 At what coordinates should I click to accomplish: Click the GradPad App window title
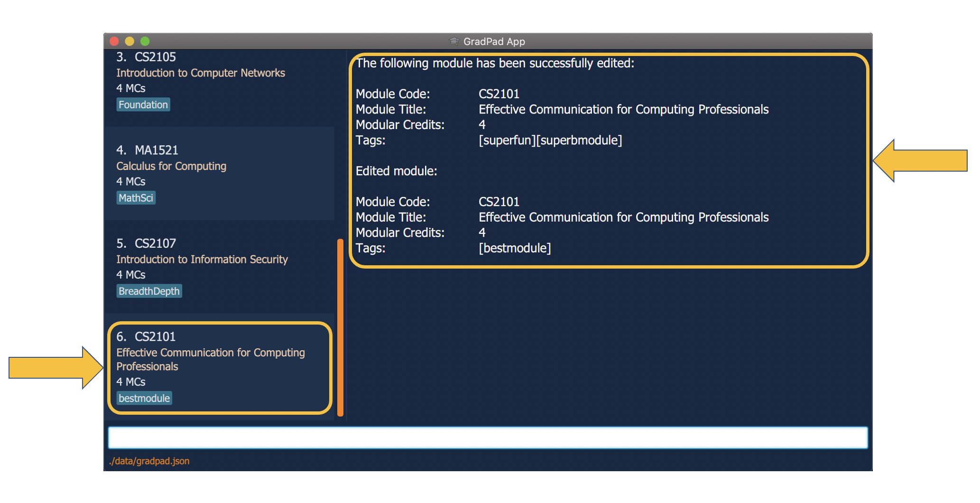click(494, 41)
